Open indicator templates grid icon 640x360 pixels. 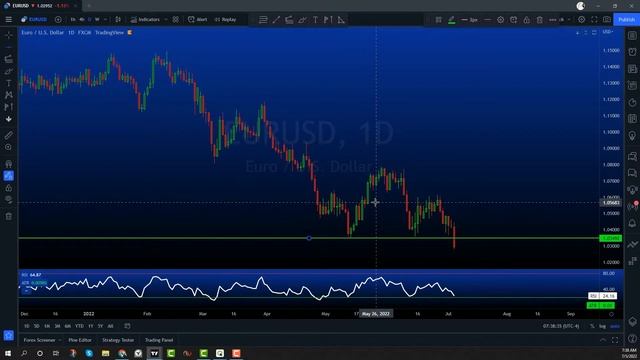coord(176,19)
